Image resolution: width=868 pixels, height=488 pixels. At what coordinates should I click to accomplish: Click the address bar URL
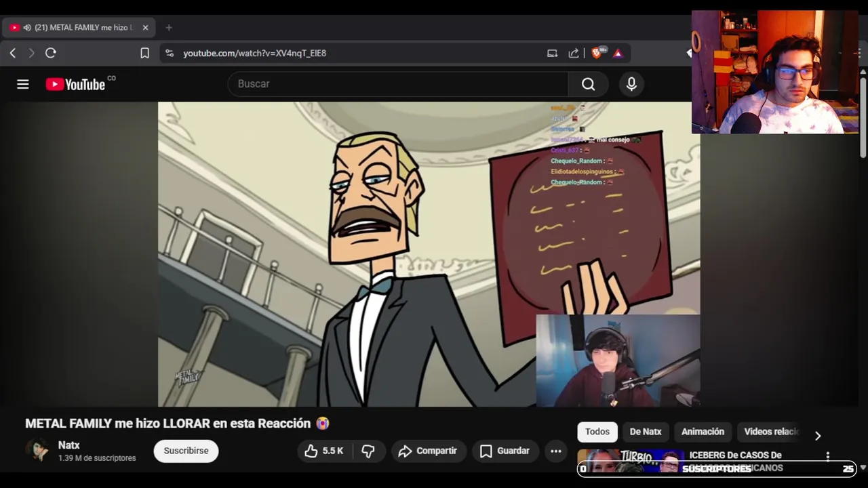pos(254,53)
